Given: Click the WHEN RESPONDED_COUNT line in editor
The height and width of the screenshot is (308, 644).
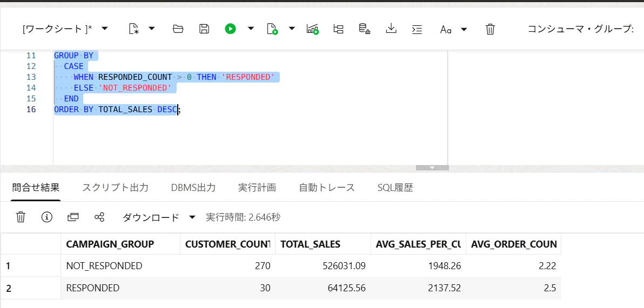Looking at the screenshot, I should pos(174,77).
